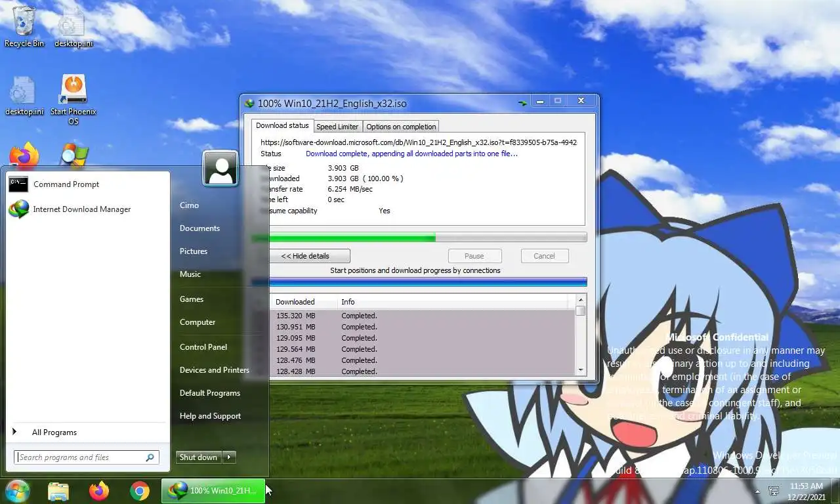Launch Command Prompt from Start menu
The width and height of the screenshot is (840, 504).
[x=88, y=184]
